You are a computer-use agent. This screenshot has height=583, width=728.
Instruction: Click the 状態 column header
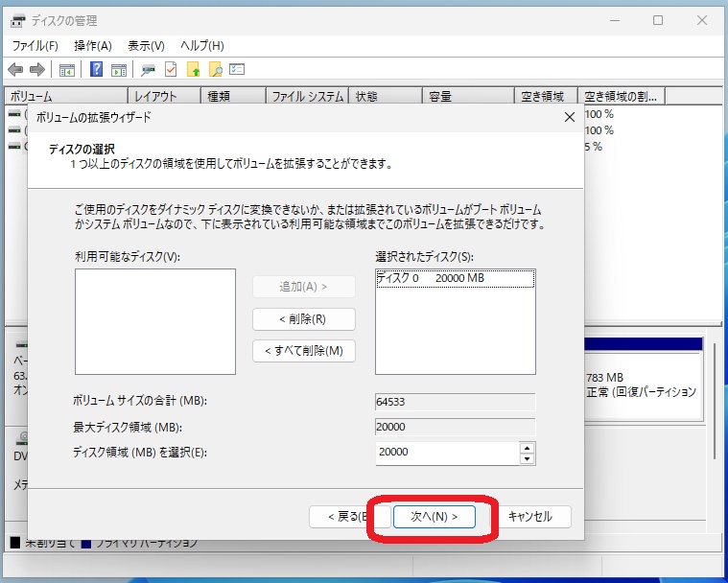(x=386, y=97)
